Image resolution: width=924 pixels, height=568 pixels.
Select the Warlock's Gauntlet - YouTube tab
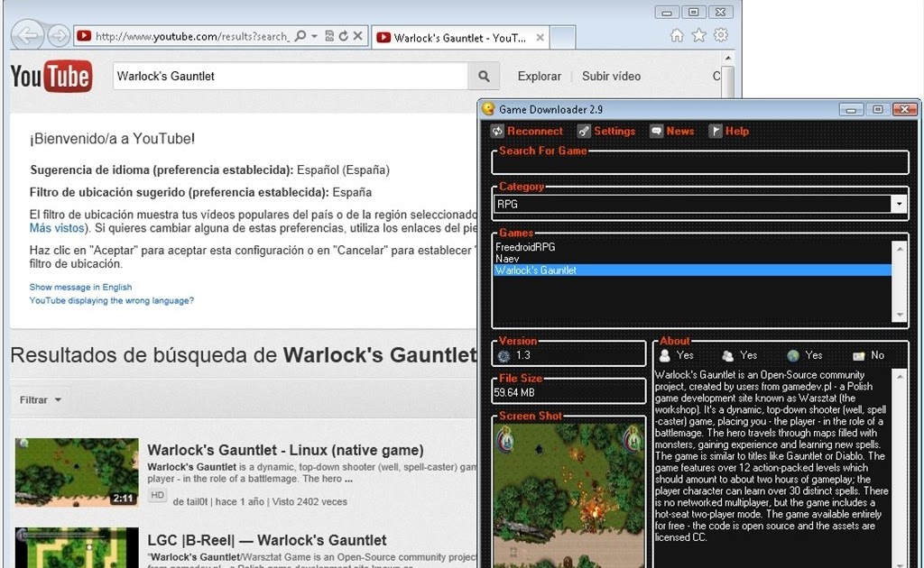460,38
